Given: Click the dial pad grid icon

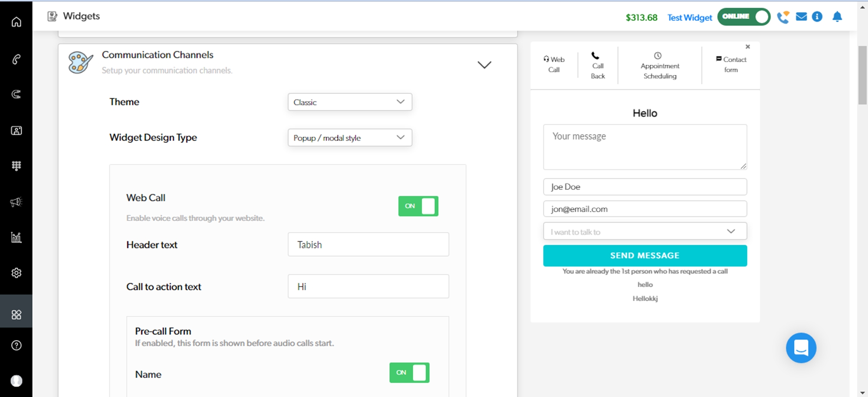Looking at the screenshot, I should [16, 165].
